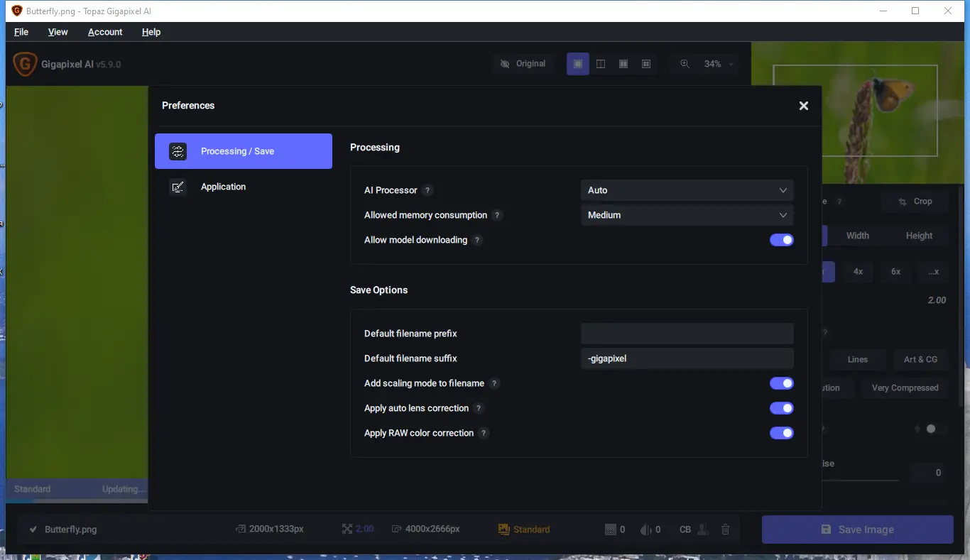Select the Lines AI model
Screen dimensions: 970x560
pos(858,360)
